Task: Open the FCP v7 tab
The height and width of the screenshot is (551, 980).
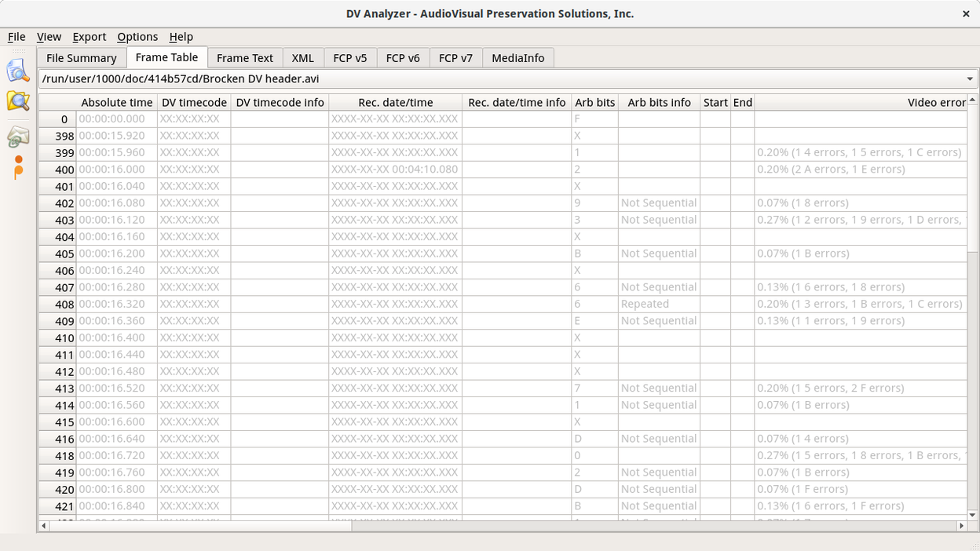Action: coord(455,58)
